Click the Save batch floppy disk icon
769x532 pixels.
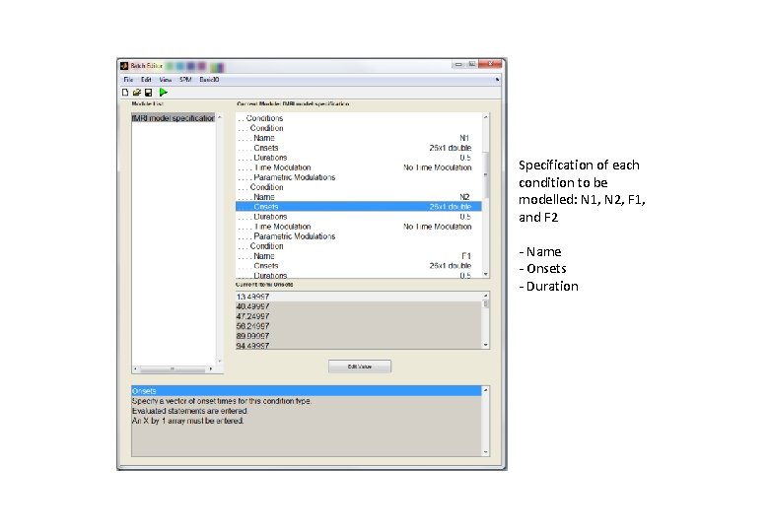tap(148, 92)
